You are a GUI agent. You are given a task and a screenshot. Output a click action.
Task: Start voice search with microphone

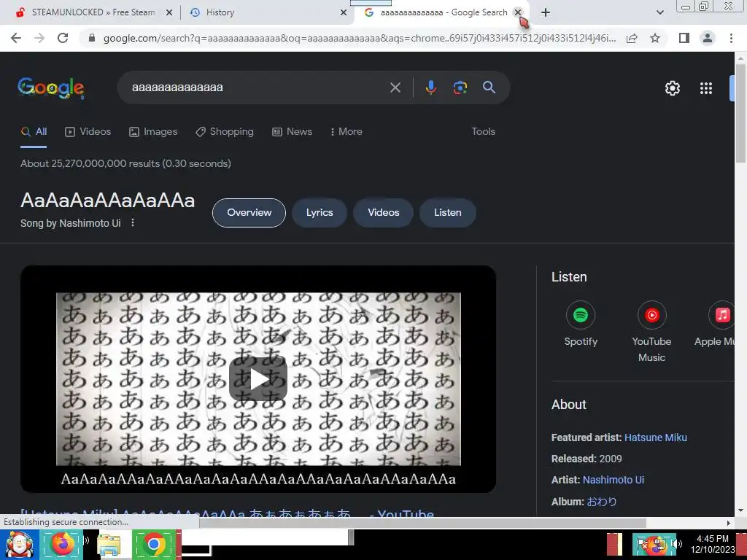tap(430, 87)
